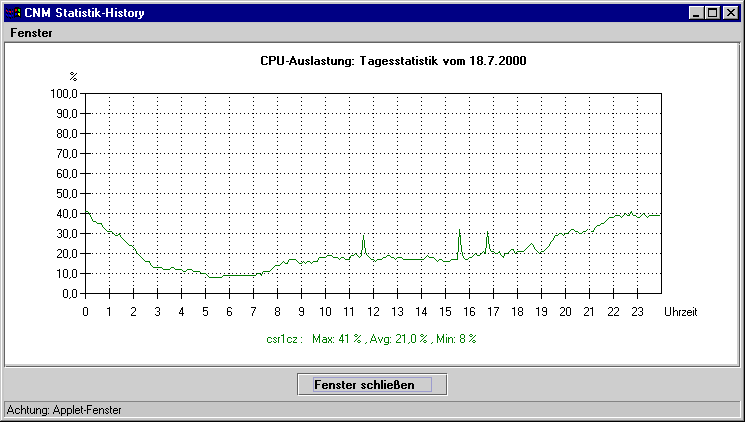Minimize the CNM Statistik-History window
Image resolution: width=745 pixels, height=422 pixels.
tap(696, 13)
